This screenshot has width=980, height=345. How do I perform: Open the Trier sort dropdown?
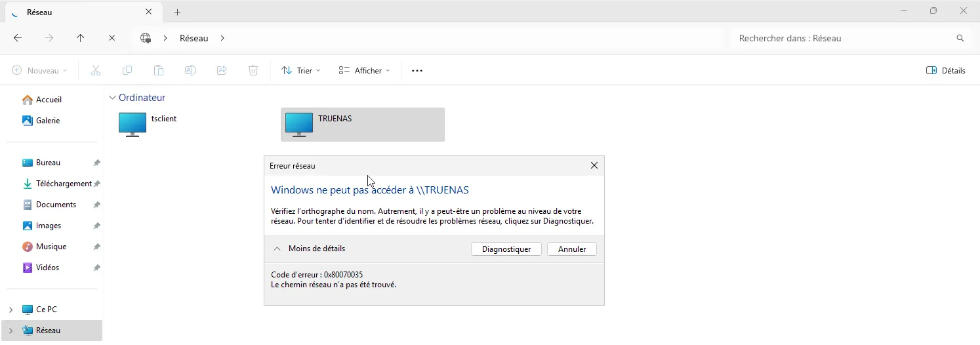301,71
